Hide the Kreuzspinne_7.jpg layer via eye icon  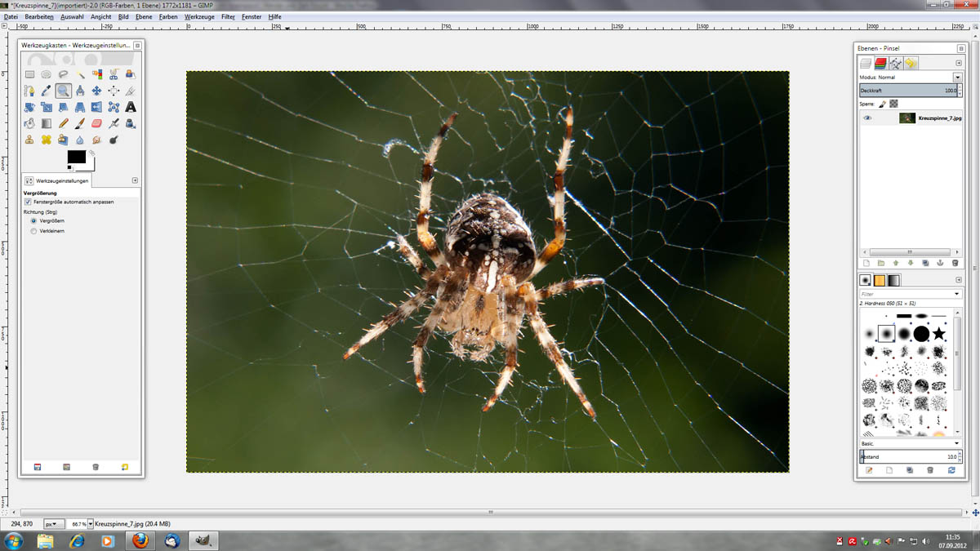(x=867, y=118)
